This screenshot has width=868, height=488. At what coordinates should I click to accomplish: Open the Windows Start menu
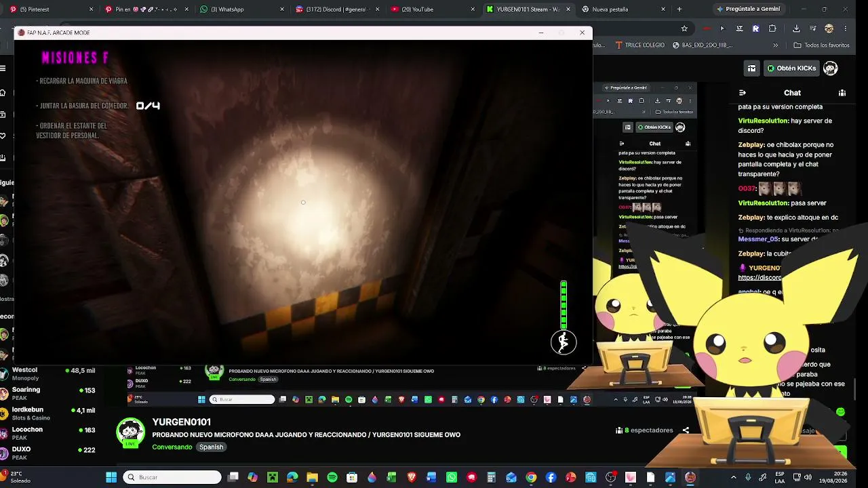(x=111, y=477)
